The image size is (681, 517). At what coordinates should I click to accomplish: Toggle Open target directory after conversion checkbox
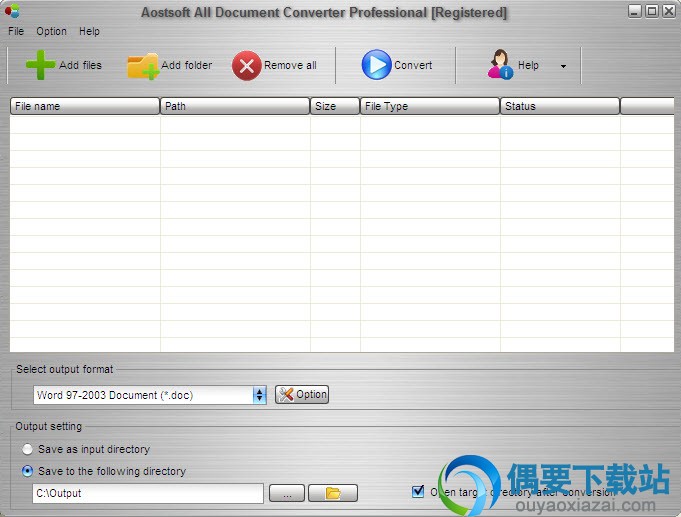coord(418,491)
